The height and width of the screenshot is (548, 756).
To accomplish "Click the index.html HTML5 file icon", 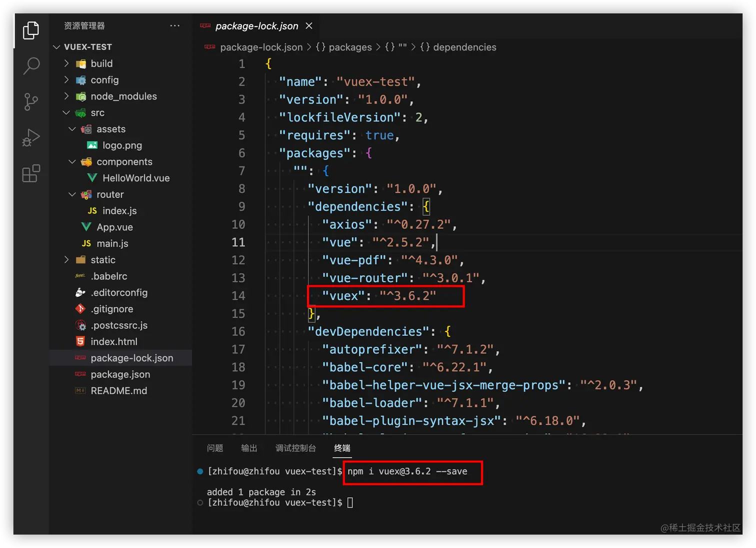I will (80, 342).
